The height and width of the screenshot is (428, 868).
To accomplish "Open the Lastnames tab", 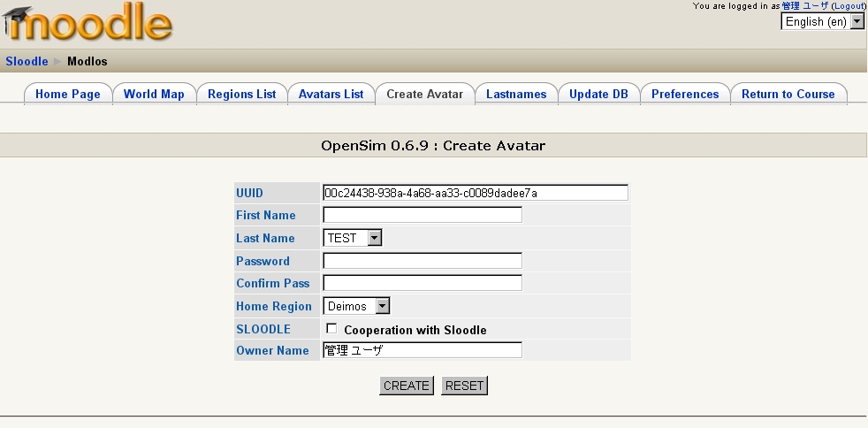I will click(516, 94).
